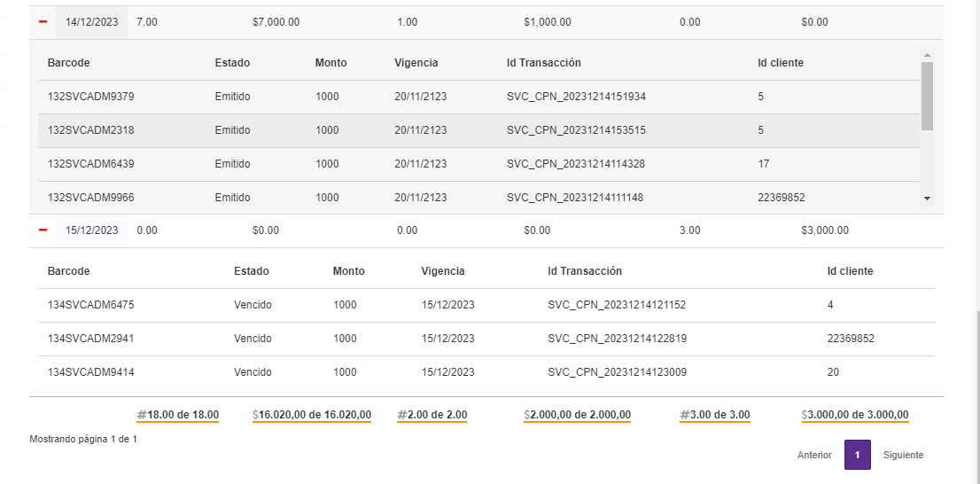This screenshot has height=484, width=980.
Task: Click the nested table's vertical scrollbar thumb
Action: (927, 95)
